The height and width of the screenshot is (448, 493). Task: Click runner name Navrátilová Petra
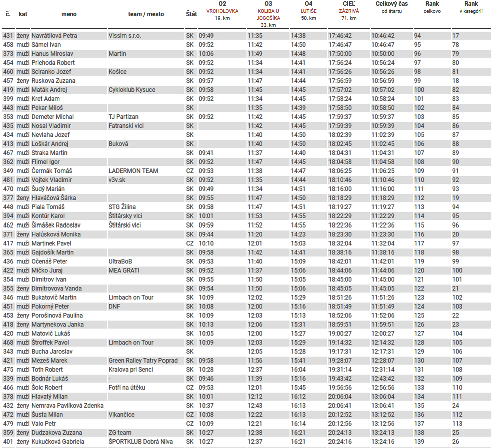click(54, 36)
